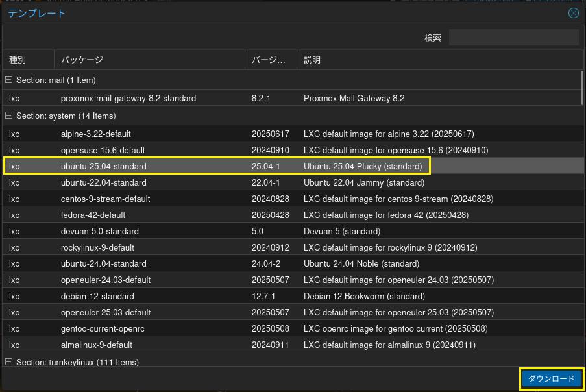Collapse the Section: turnkeylinux group
This screenshot has width=586, height=392.
click(x=8, y=361)
